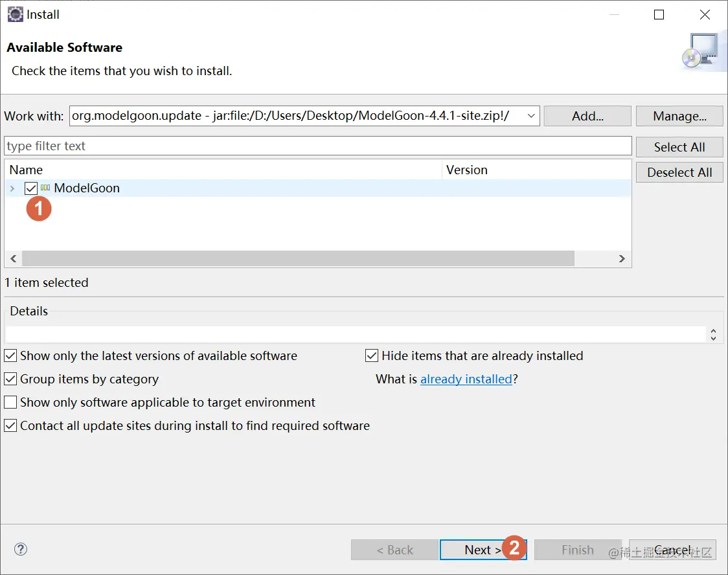Toggle Hide items that are already installed

point(371,356)
